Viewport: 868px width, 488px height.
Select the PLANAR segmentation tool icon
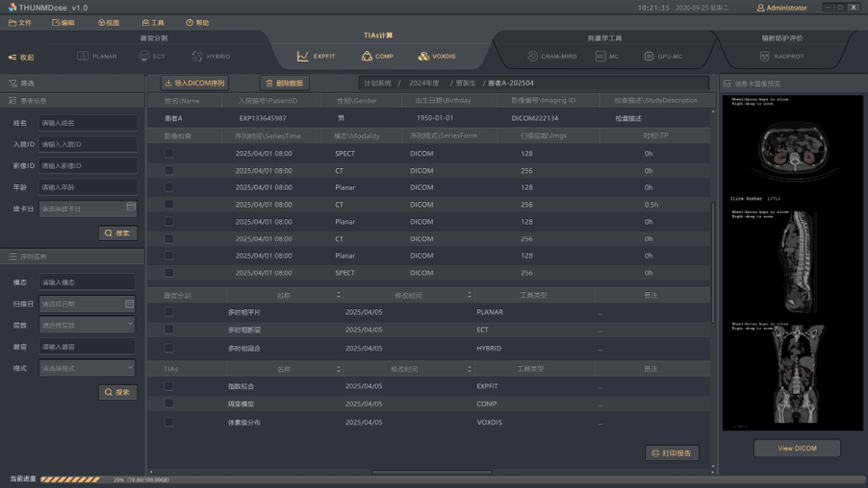coord(83,56)
